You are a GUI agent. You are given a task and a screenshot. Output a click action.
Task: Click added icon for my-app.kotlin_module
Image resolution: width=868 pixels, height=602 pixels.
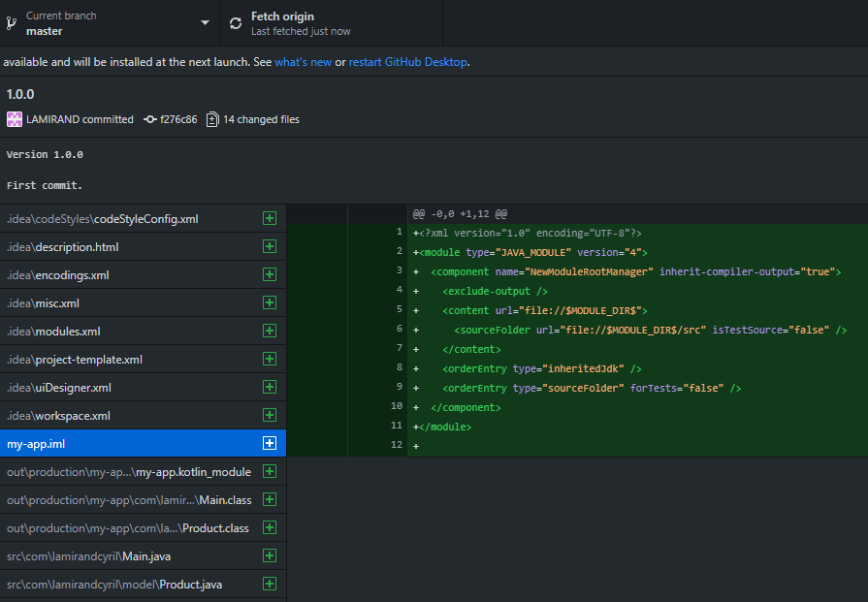tap(270, 471)
